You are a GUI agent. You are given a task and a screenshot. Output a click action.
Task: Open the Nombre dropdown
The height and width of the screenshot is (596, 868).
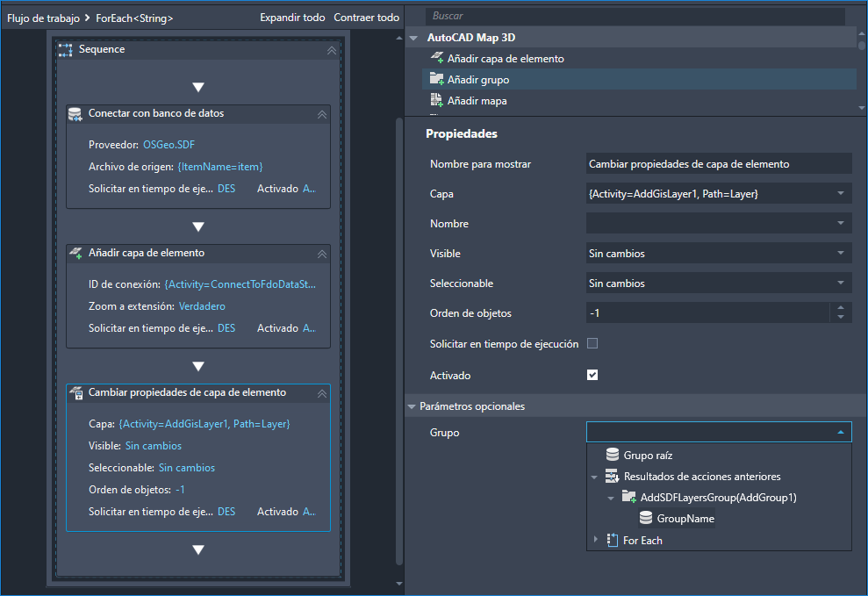[x=840, y=223]
